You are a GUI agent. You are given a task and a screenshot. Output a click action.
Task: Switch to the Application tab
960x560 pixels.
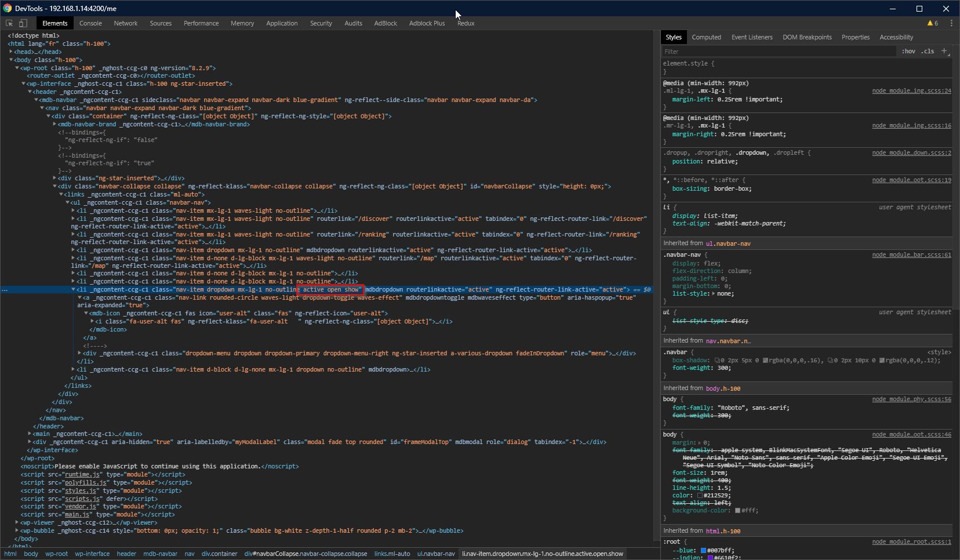[282, 23]
